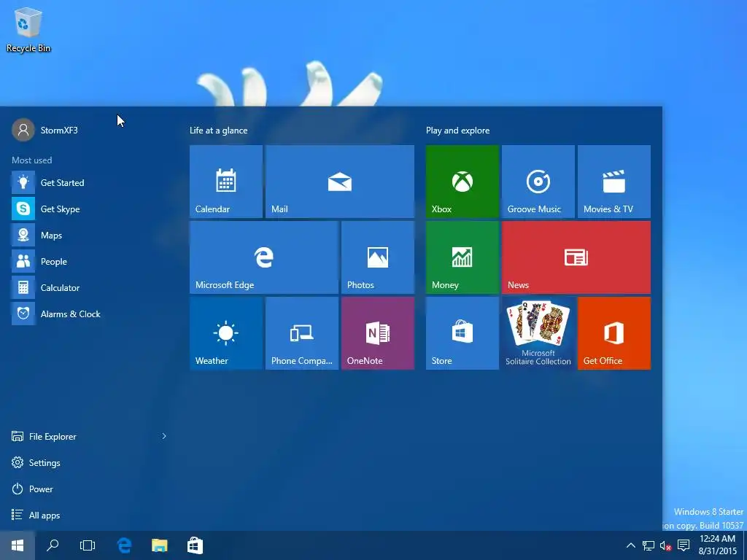Screen dimensions: 747x560
Task: Click the Get Office tile
Action: (x=614, y=332)
